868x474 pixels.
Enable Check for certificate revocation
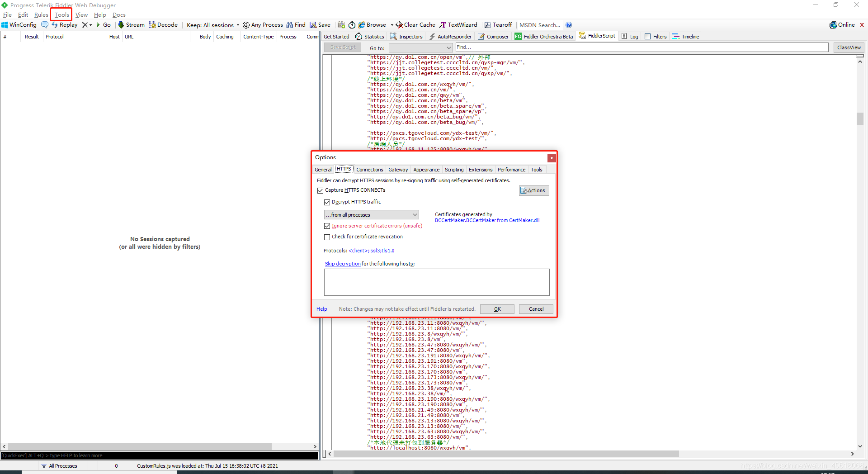327,237
